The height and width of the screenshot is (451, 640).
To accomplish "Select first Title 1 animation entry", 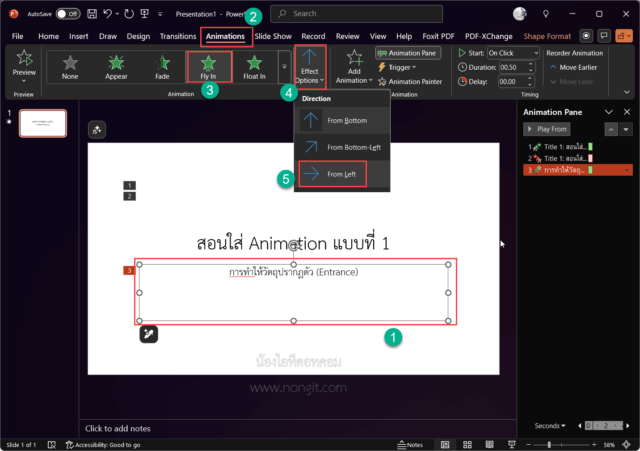I will coord(578,147).
